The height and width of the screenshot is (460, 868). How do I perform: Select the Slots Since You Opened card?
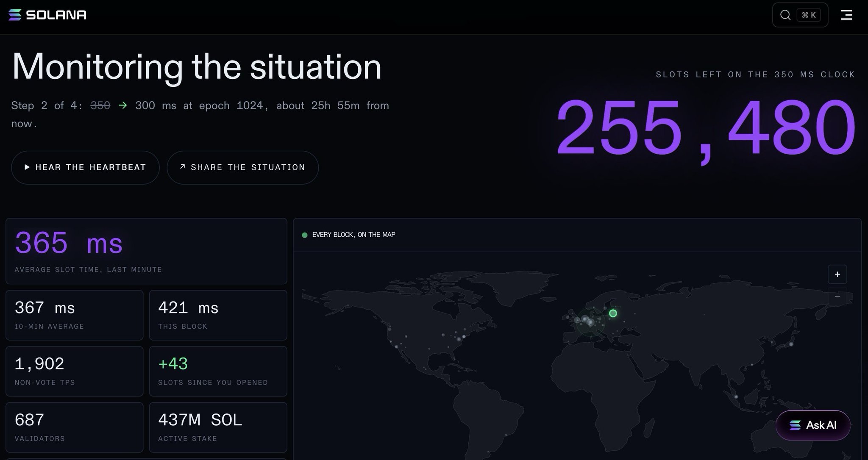[218, 371]
